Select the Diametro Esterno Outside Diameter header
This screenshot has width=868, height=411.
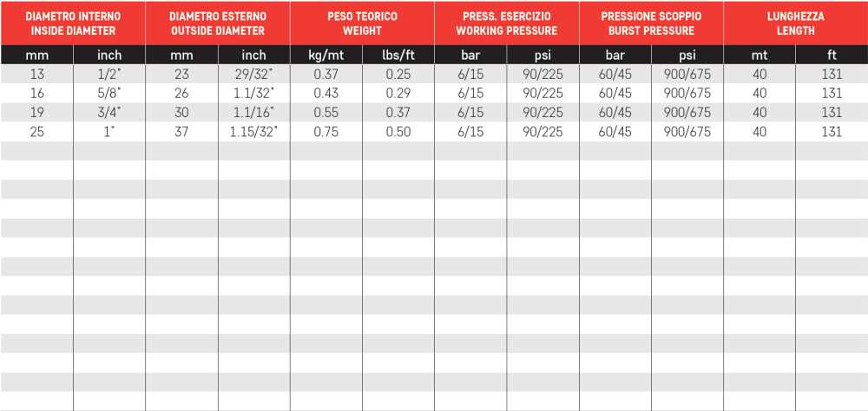[218, 23]
